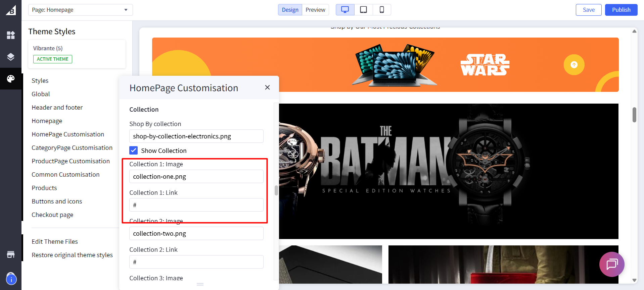Open the Global settings section

(x=41, y=94)
